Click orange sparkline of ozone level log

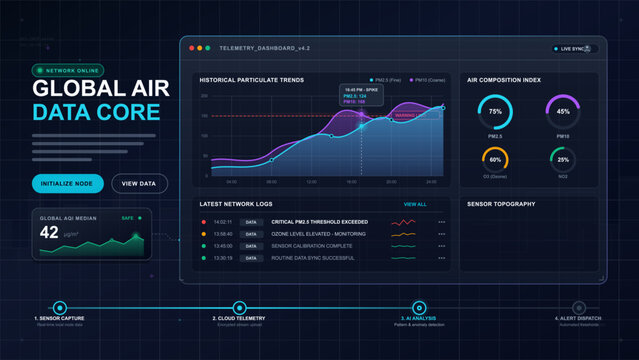(403, 234)
